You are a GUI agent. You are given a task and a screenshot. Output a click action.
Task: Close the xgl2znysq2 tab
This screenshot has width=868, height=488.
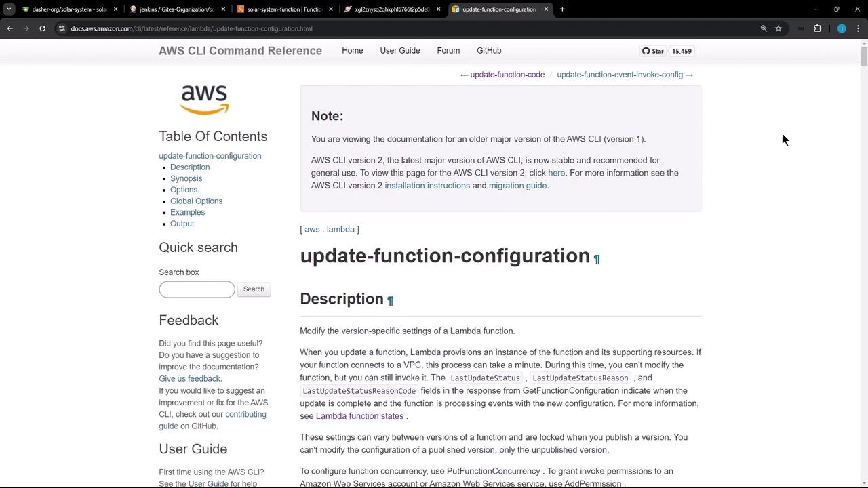(438, 9)
